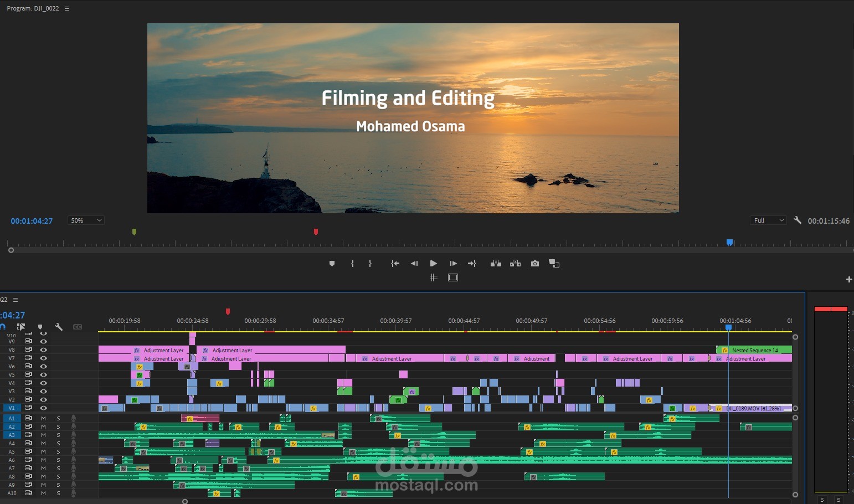Click the Mark Out button

[370, 264]
